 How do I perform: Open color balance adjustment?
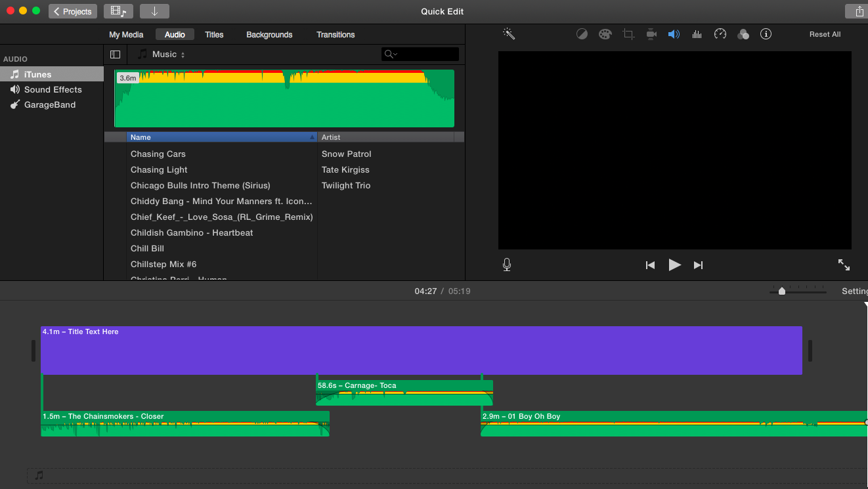582,34
